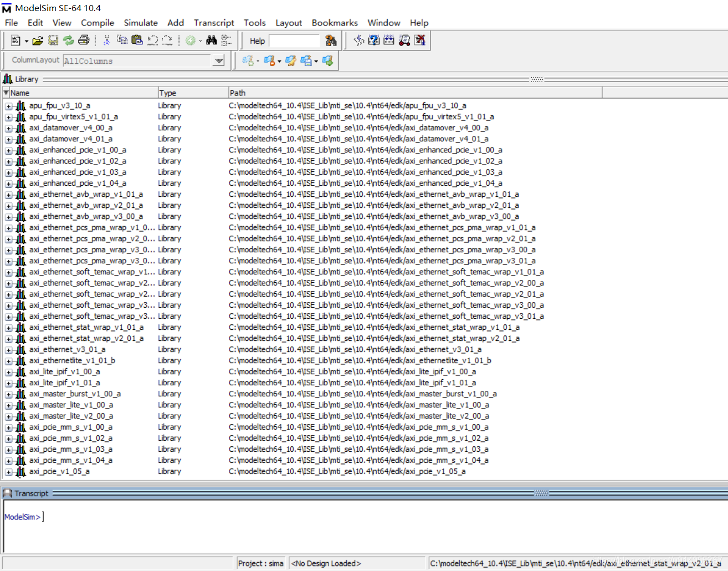728x571 pixels.
Task: Click the layout icon with yellow pencil
Action: [x=290, y=61]
